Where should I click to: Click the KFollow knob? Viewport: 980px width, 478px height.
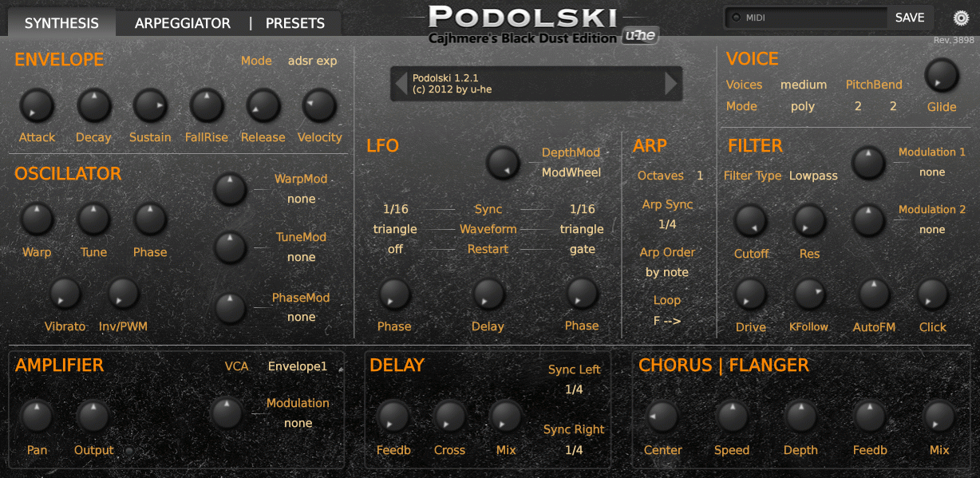point(809,294)
